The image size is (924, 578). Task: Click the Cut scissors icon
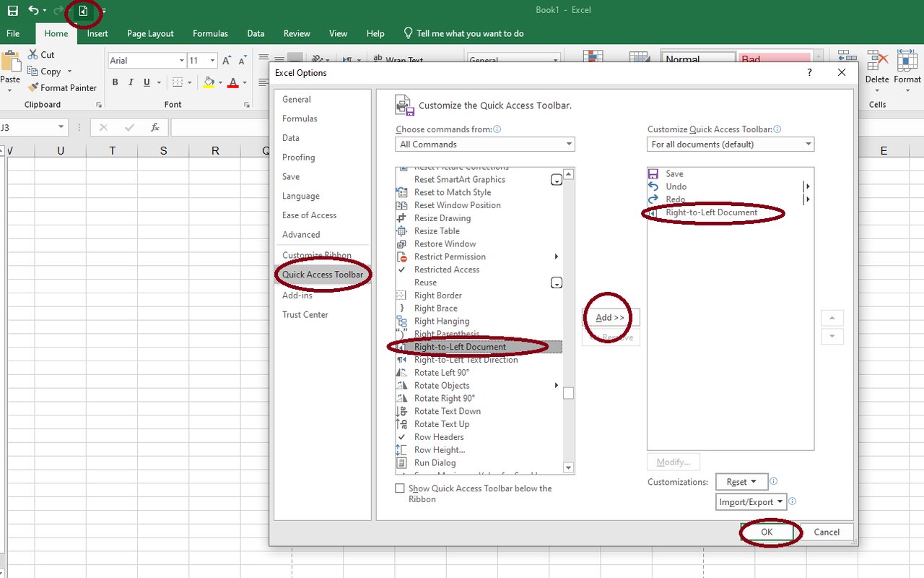32,55
